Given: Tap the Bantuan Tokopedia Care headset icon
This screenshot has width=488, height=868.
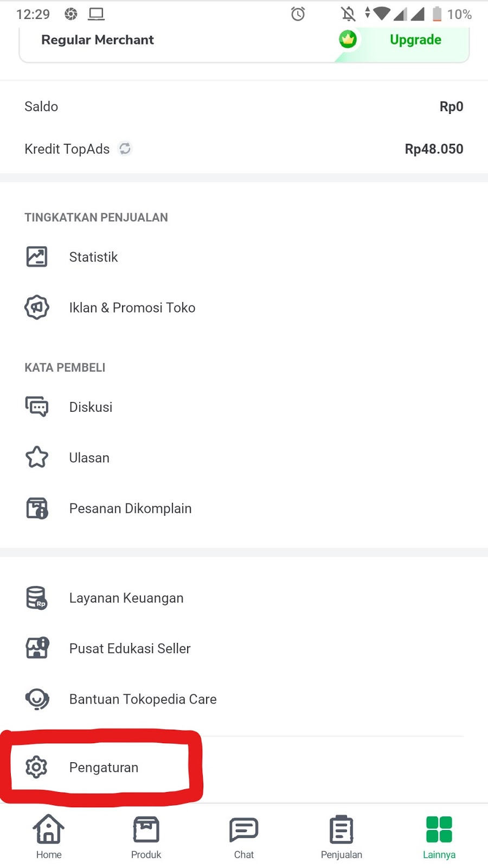Looking at the screenshot, I should point(37,699).
